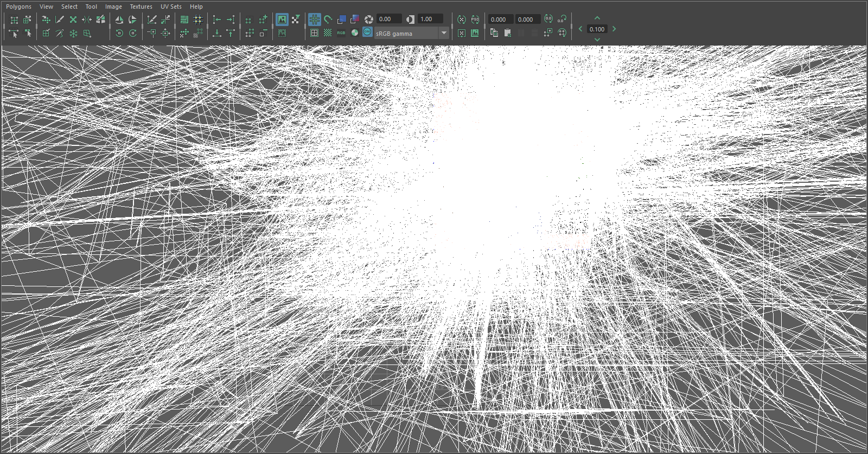Toggle shaded UV display blue squares icon
The image size is (868, 454).
coord(341,20)
